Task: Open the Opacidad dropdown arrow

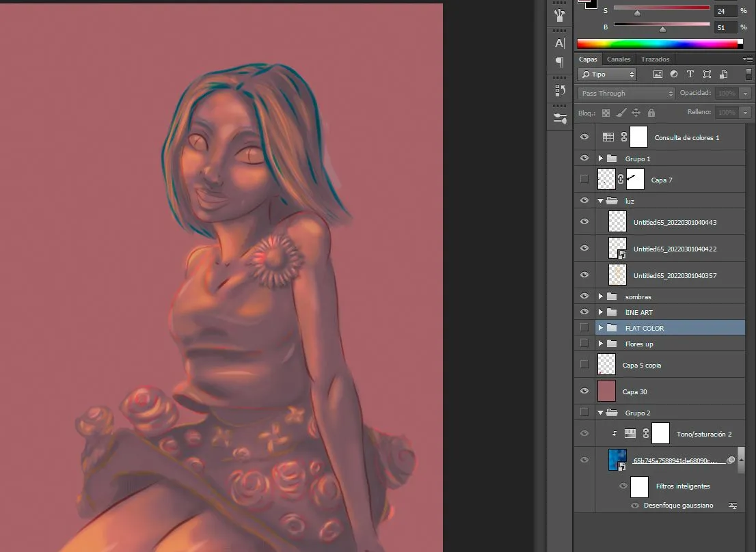Action: click(745, 94)
